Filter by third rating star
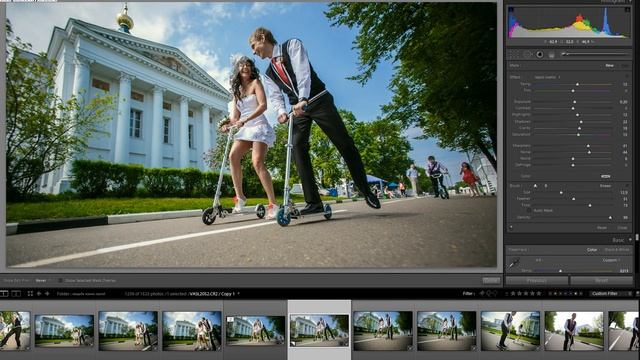640x360 pixels. click(526, 293)
